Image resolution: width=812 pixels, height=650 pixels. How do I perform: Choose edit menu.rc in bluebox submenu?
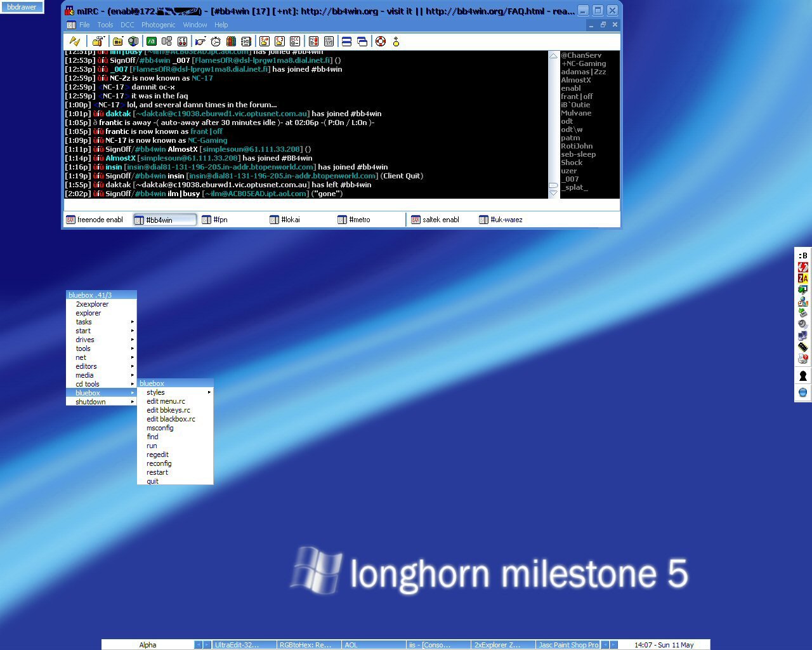pos(166,401)
